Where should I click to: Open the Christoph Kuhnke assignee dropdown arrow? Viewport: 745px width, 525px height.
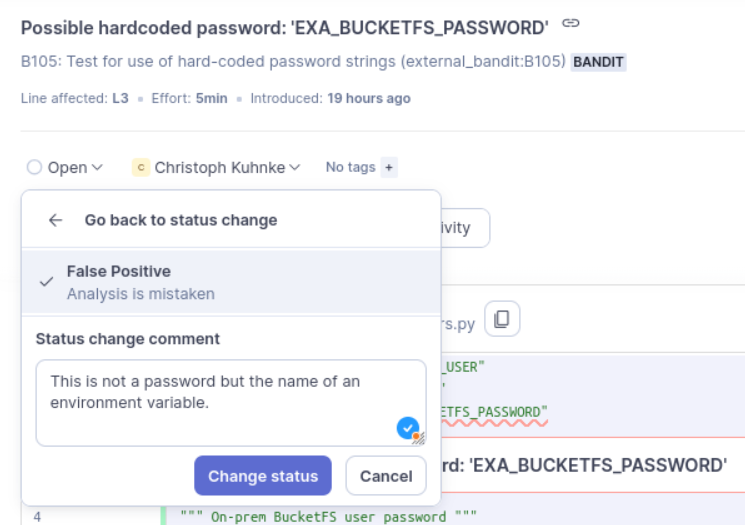pos(295,168)
